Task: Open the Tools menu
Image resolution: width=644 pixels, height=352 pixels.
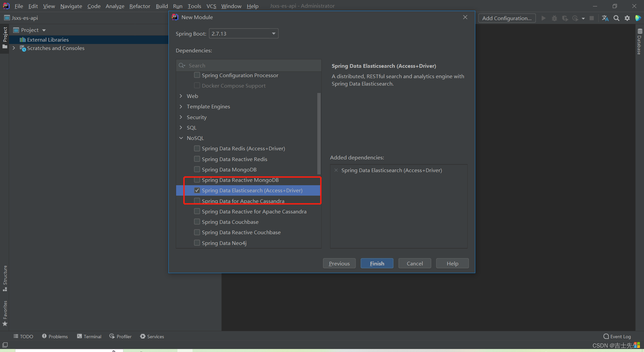Action: (x=194, y=6)
